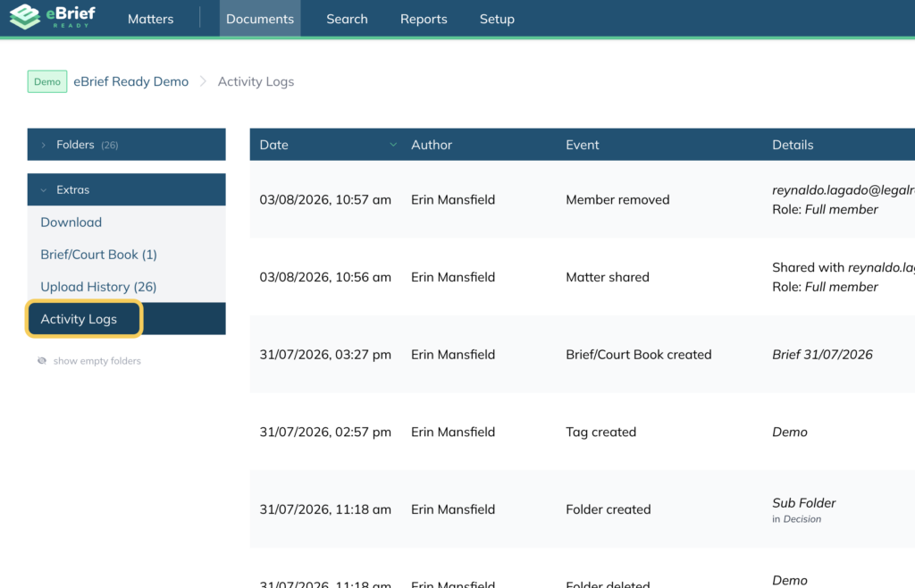The width and height of the screenshot is (915, 588).
Task: Click the Author column header
Action: (x=432, y=145)
